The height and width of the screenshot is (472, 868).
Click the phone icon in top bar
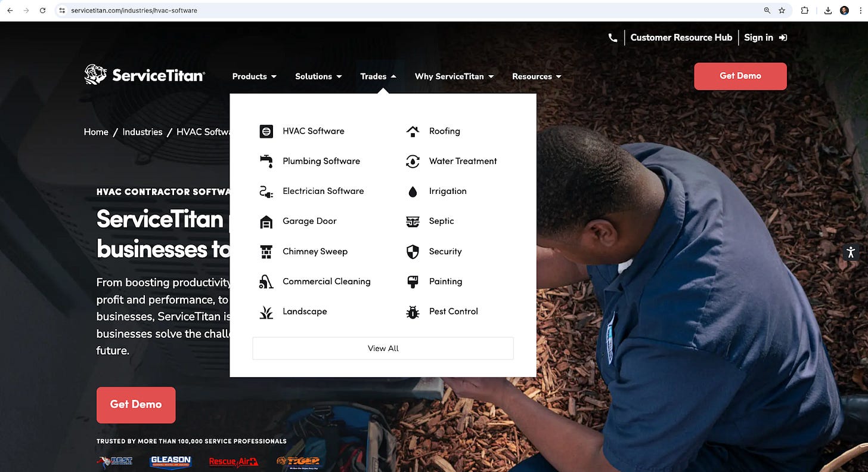[613, 38]
